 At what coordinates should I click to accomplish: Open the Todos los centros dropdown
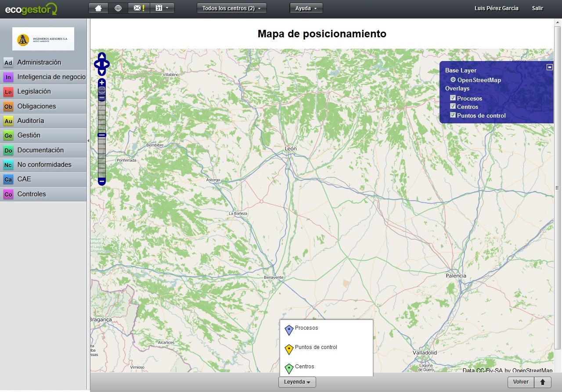(231, 7)
